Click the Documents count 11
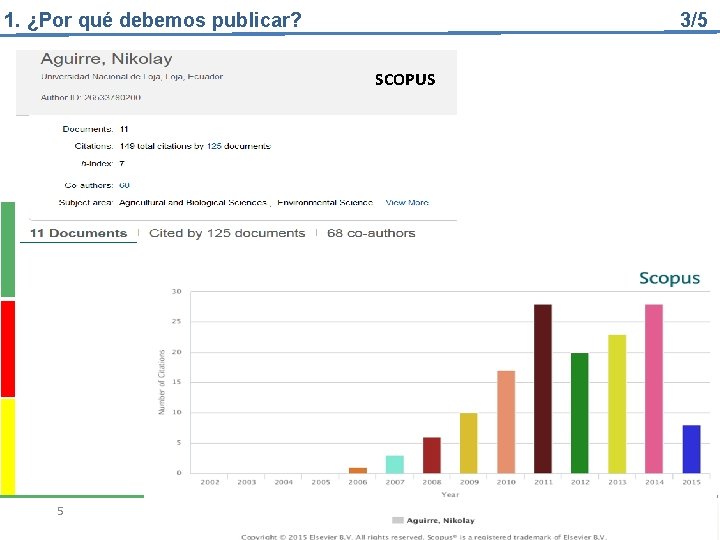Viewport: 720px width, 540px height. (x=124, y=129)
